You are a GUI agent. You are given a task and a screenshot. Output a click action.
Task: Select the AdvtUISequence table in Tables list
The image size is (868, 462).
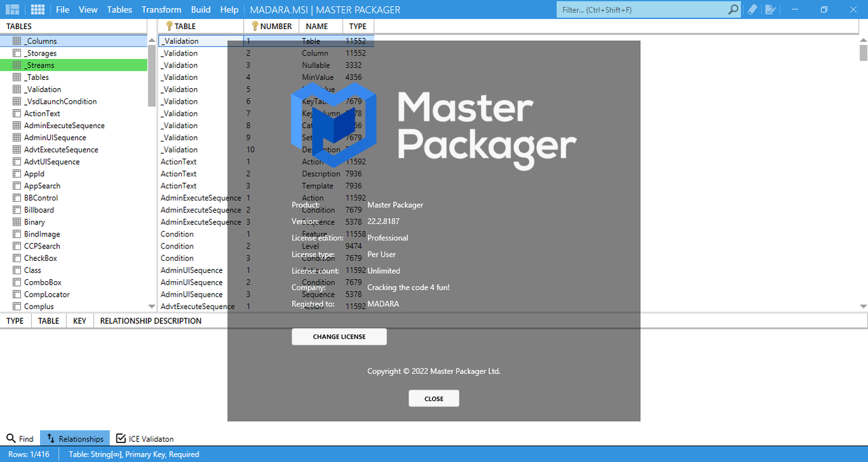pos(73,162)
